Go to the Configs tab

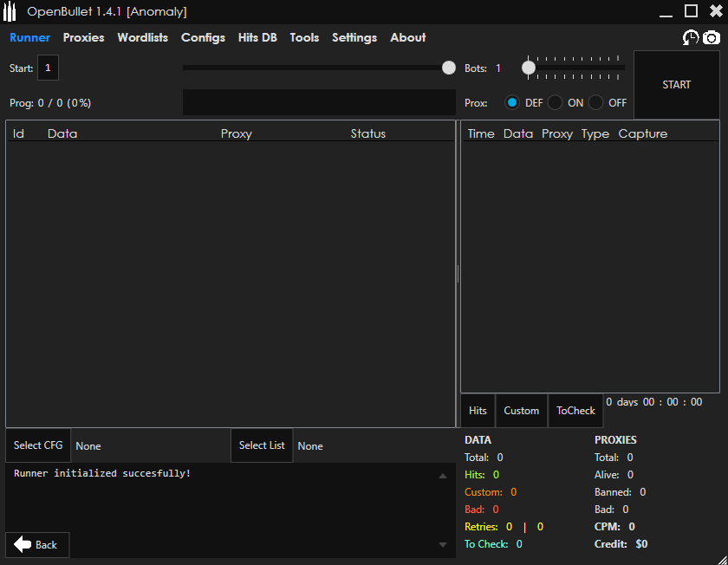pyautogui.click(x=203, y=37)
